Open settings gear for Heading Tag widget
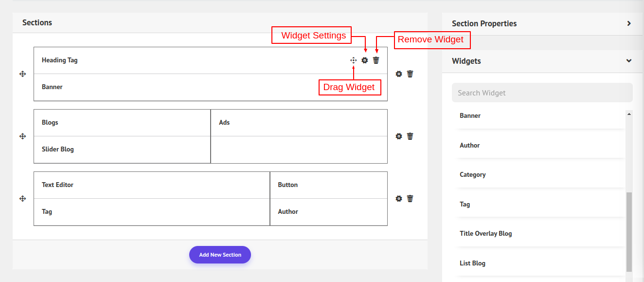 [365, 60]
